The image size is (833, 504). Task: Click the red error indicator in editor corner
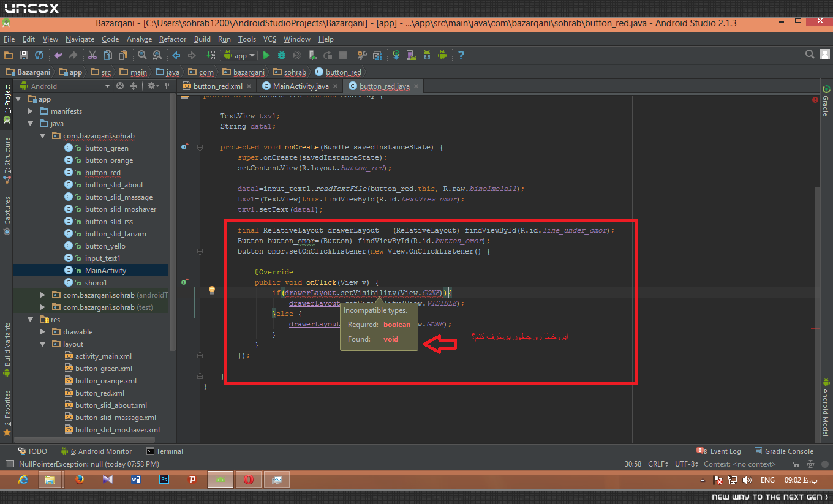coord(815,99)
